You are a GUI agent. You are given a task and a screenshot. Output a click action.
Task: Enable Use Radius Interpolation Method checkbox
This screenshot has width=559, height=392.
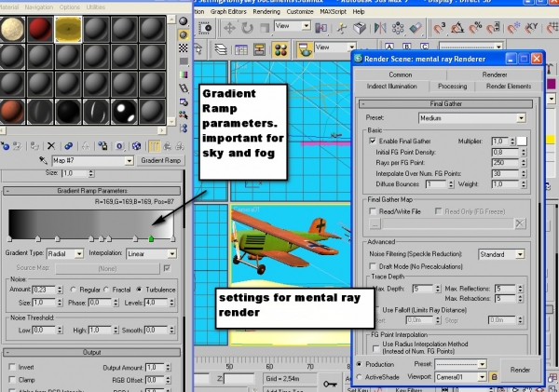[375, 348]
